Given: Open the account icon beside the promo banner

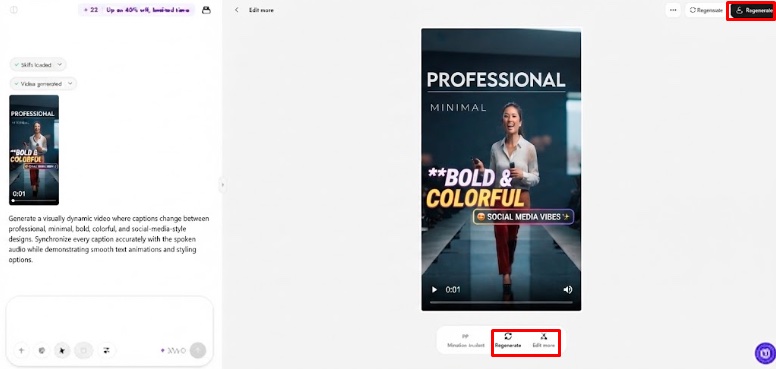Looking at the screenshot, I should (206, 10).
